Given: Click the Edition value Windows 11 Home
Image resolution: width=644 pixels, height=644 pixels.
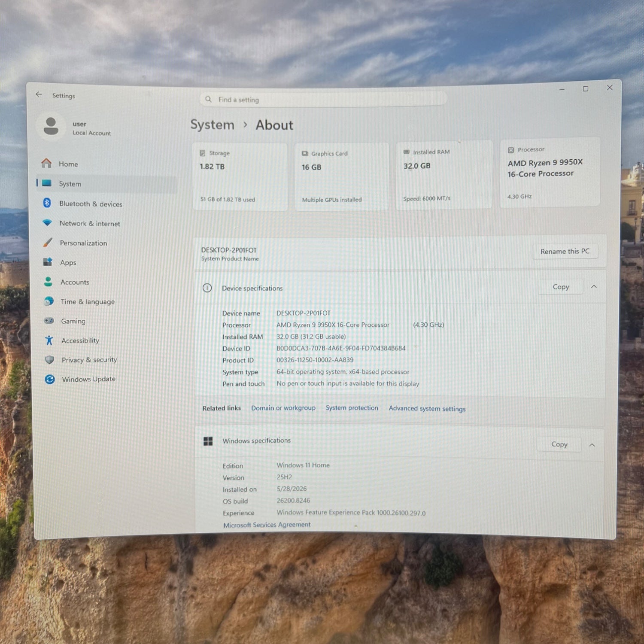Looking at the screenshot, I should [x=303, y=465].
